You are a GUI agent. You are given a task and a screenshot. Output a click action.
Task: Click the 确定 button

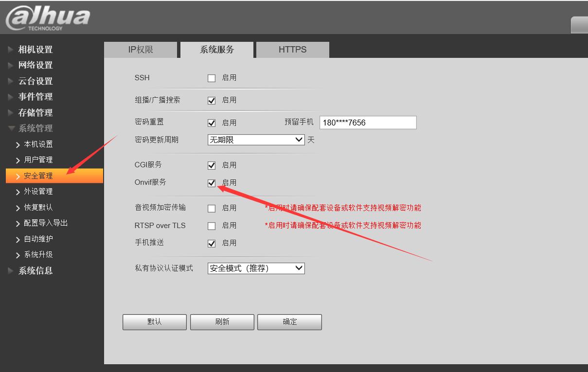pos(289,322)
